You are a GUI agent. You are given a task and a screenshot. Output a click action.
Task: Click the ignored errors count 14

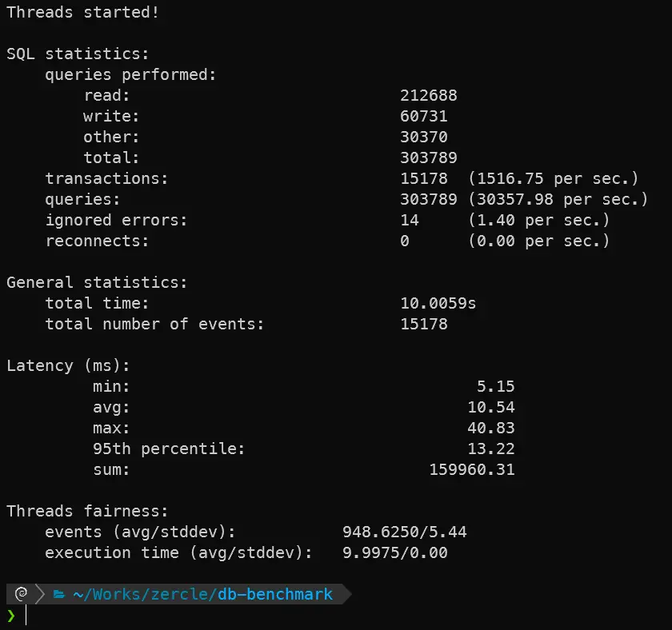[x=409, y=221]
